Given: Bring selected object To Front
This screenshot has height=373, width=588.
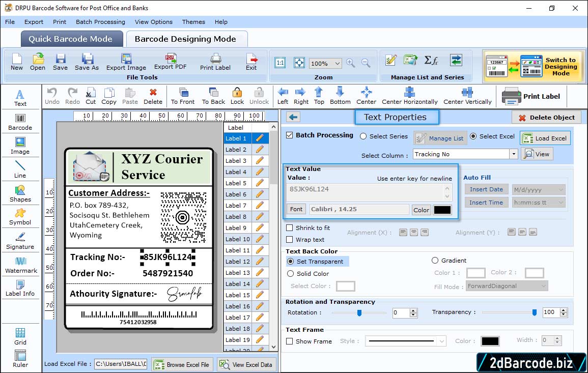Looking at the screenshot, I should coord(183,96).
